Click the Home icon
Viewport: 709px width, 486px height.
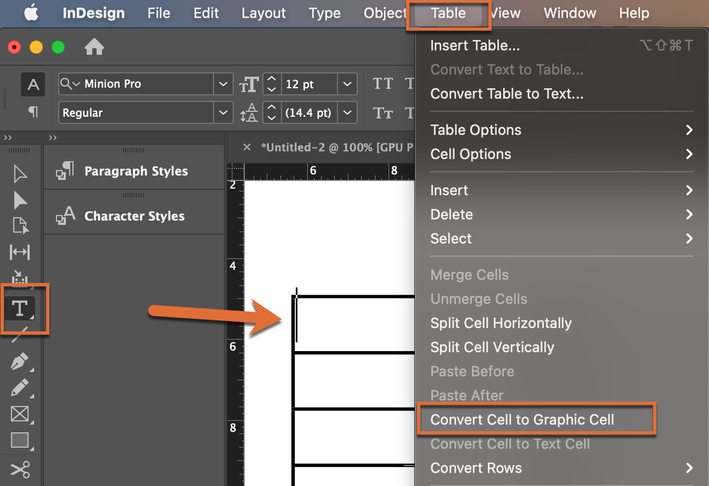tap(94, 47)
